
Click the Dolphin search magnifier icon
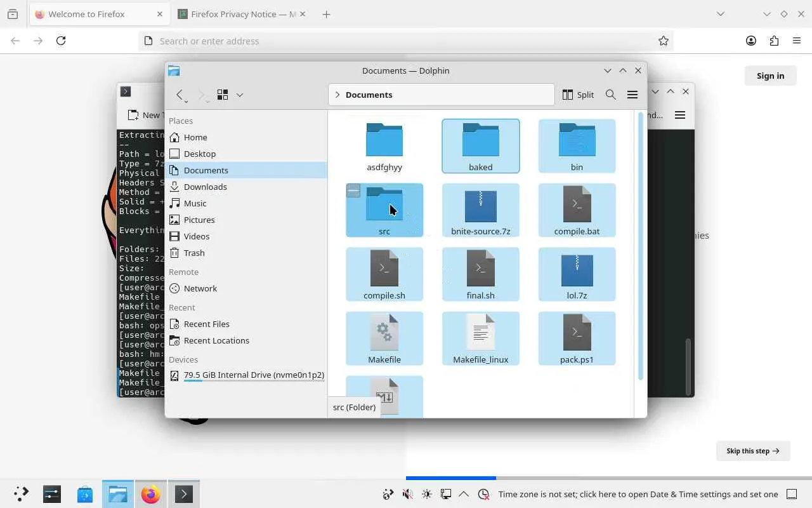click(610, 95)
